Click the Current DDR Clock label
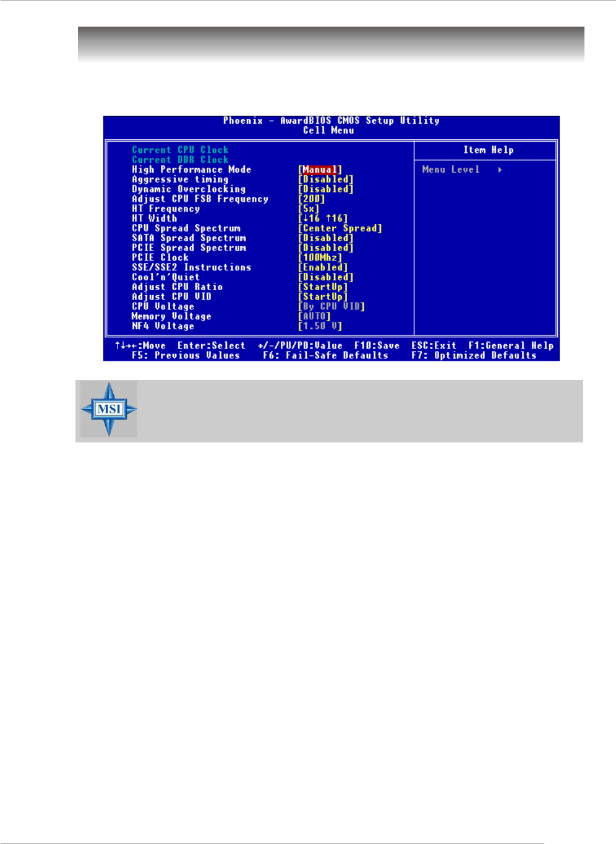The height and width of the screenshot is (844, 616). [x=180, y=160]
